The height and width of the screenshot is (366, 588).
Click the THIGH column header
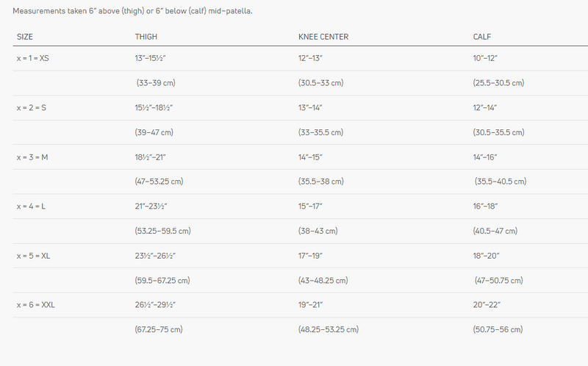click(x=146, y=37)
